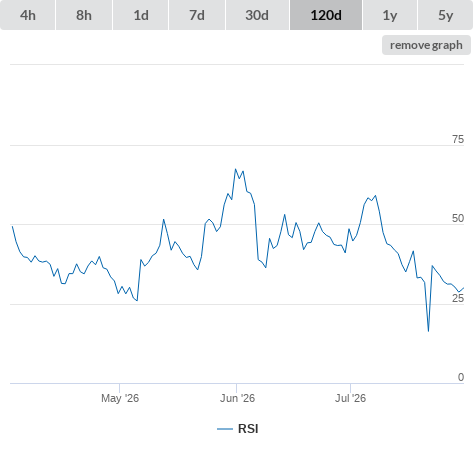Click the 75 y-axis label

[x=458, y=139]
